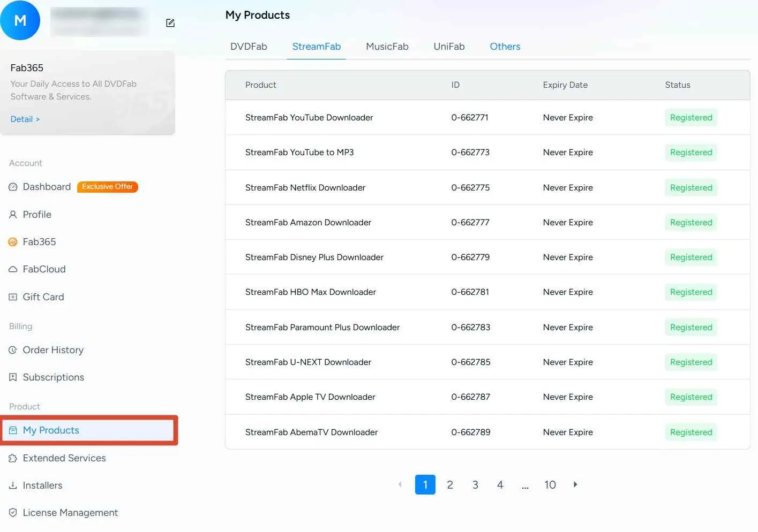Click product ID 0-662775
The height and width of the screenshot is (532, 758).
pos(470,187)
